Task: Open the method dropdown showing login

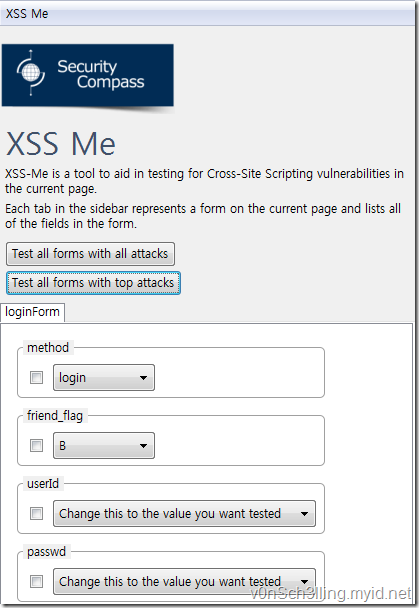Action: (104, 377)
